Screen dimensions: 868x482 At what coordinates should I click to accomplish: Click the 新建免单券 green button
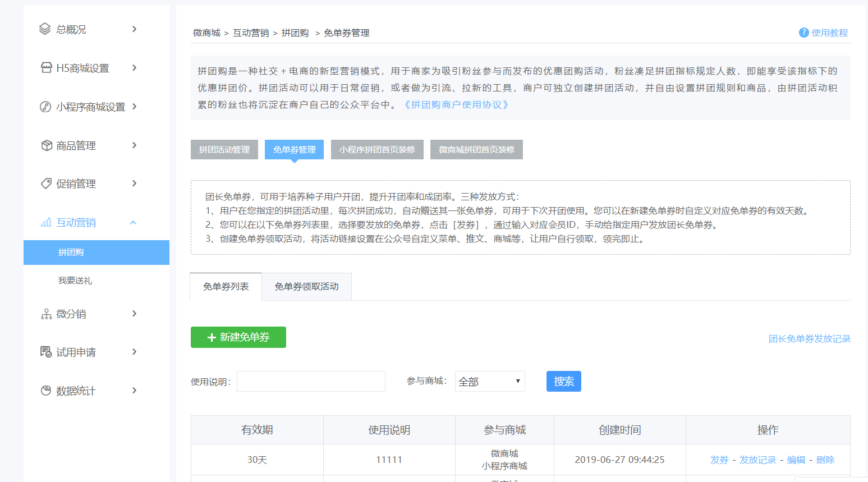(x=238, y=337)
